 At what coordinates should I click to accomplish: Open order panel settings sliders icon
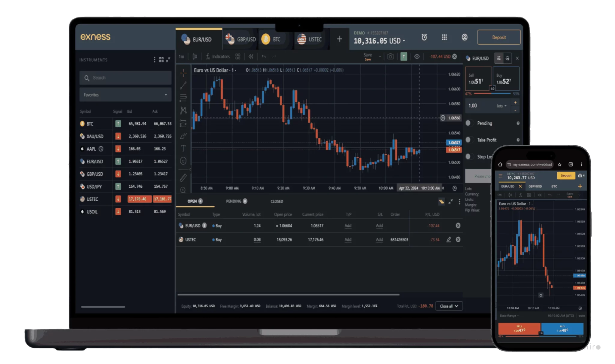pos(498,58)
